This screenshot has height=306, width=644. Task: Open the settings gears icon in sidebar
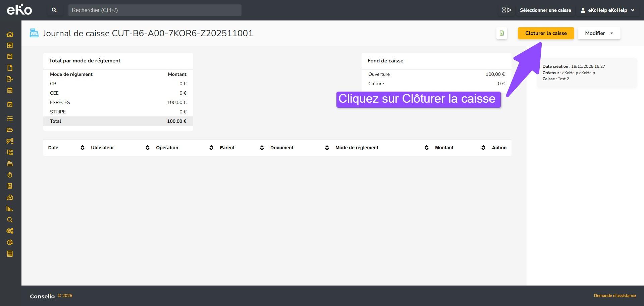10,231
